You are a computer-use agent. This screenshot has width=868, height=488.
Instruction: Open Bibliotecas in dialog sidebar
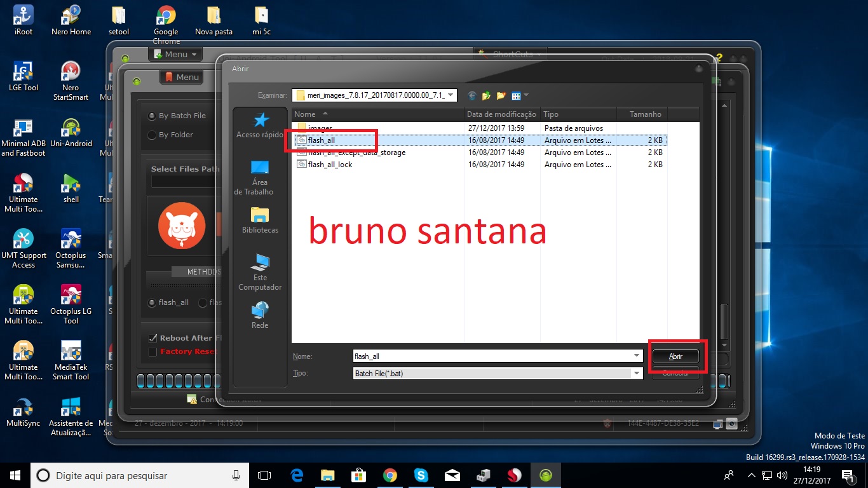[260, 220]
